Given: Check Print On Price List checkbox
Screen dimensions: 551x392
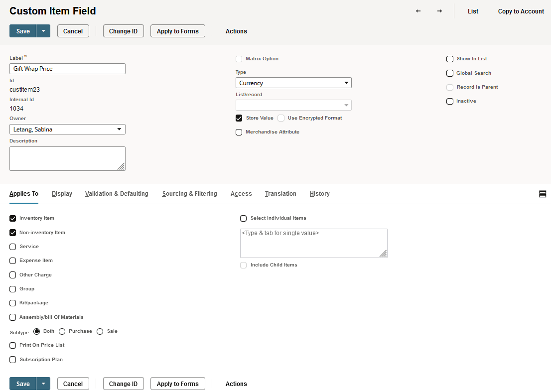Looking at the screenshot, I should coord(12,345).
